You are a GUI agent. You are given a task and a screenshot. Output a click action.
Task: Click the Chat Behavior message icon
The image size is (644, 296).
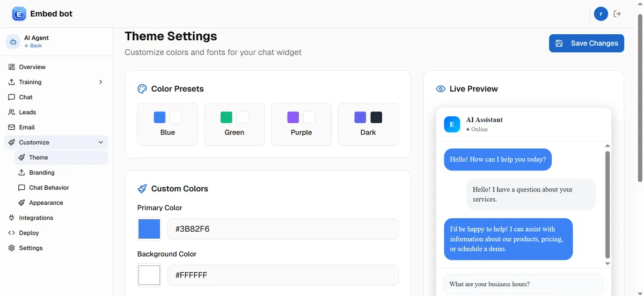[x=22, y=188]
